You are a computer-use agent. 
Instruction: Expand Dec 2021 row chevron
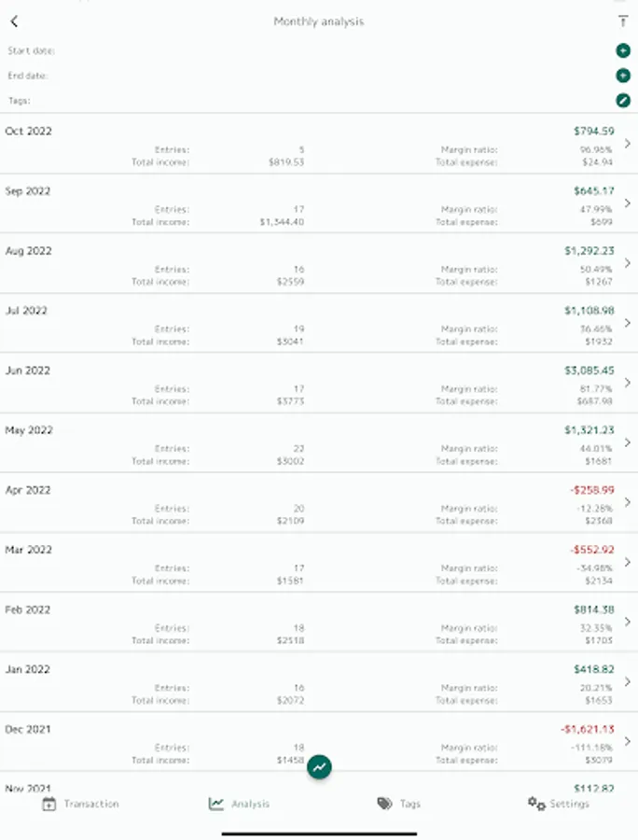(628, 741)
